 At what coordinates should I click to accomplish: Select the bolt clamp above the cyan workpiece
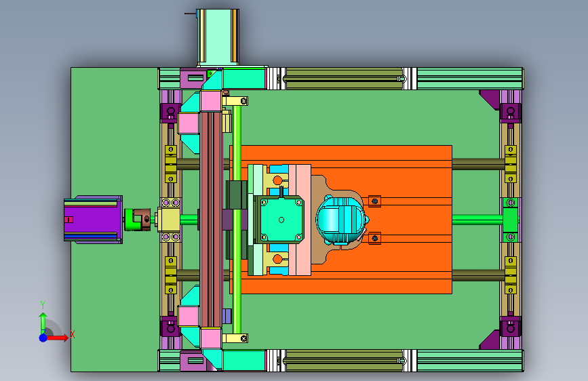click(374, 201)
